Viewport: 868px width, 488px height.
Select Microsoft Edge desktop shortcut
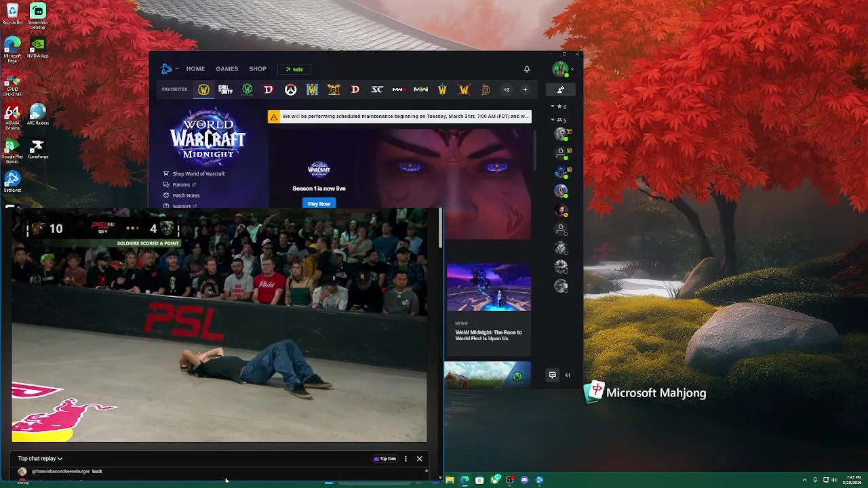click(12, 49)
